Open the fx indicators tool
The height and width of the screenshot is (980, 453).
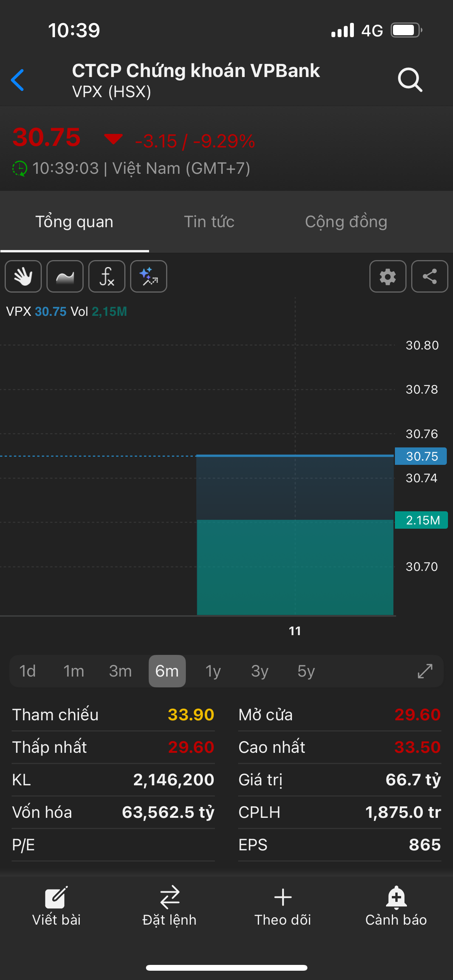[107, 276]
